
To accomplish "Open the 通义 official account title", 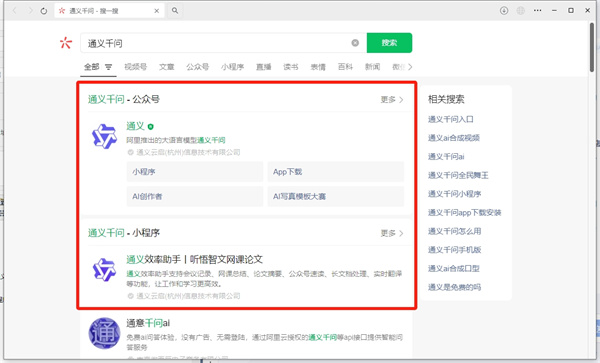I will tap(135, 126).
